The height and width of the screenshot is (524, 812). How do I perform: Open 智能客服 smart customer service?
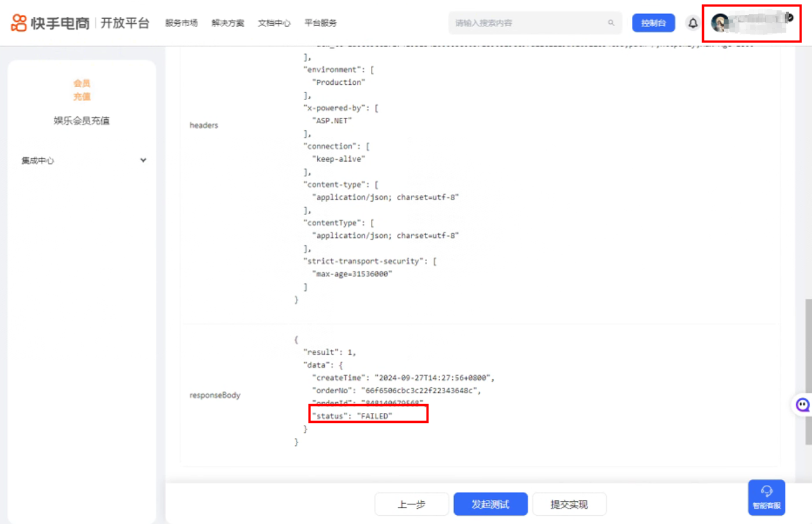(x=766, y=497)
